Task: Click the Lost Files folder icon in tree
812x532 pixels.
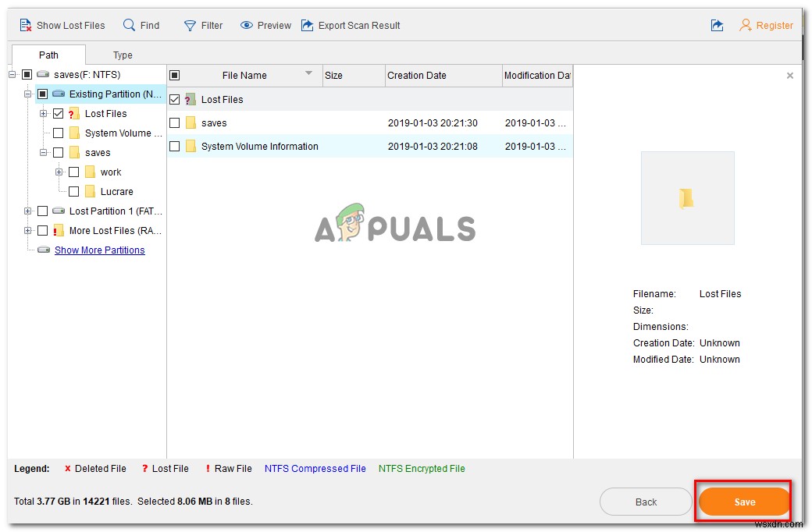Action: coord(73,113)
